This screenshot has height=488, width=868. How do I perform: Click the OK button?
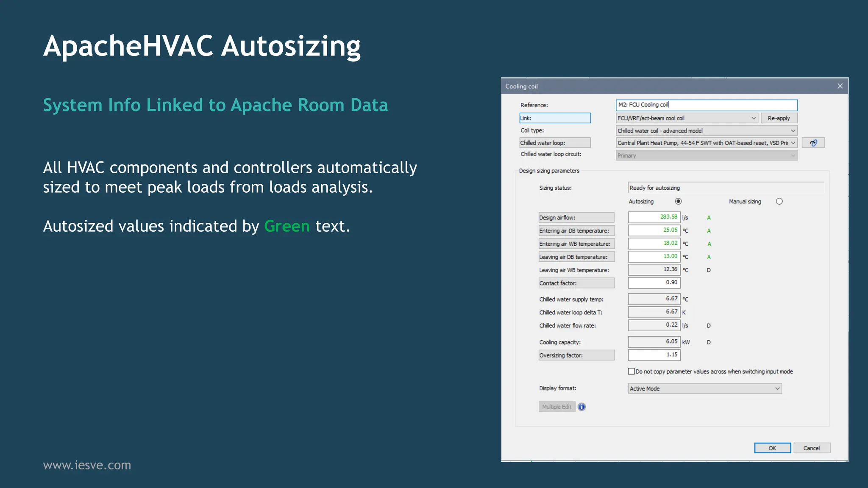coord(772,448)
